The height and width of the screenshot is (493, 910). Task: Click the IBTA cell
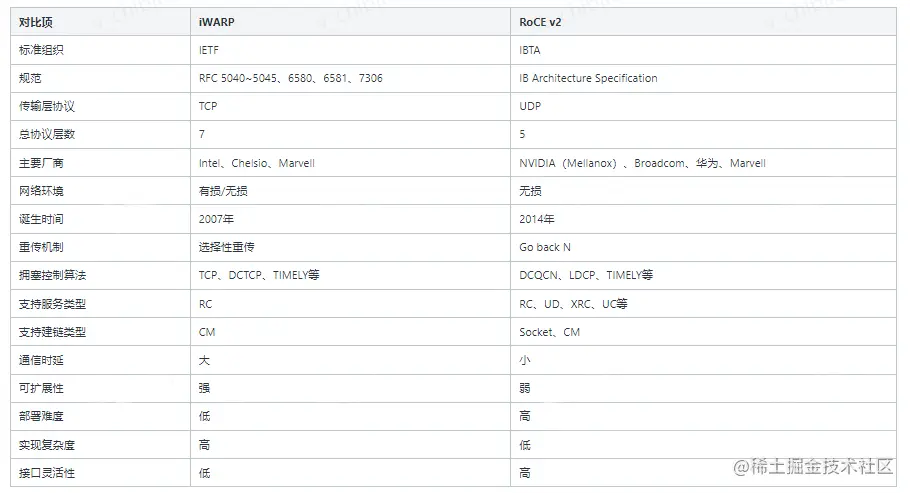click(x=530, y=49)
